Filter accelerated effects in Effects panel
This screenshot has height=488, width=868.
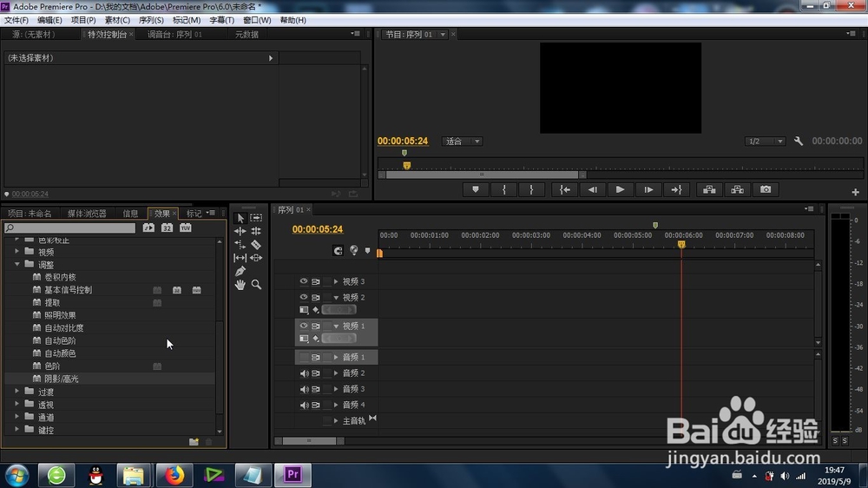click(148, 228)
